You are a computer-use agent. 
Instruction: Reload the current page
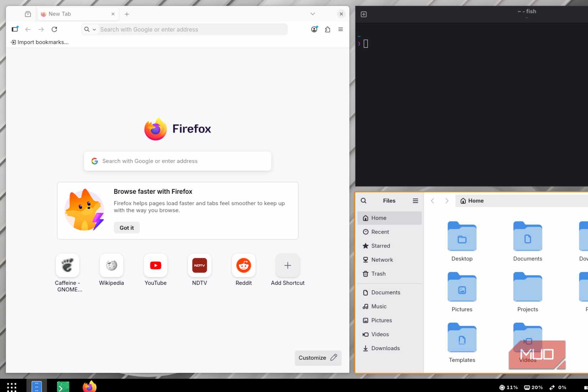[54, 29]
